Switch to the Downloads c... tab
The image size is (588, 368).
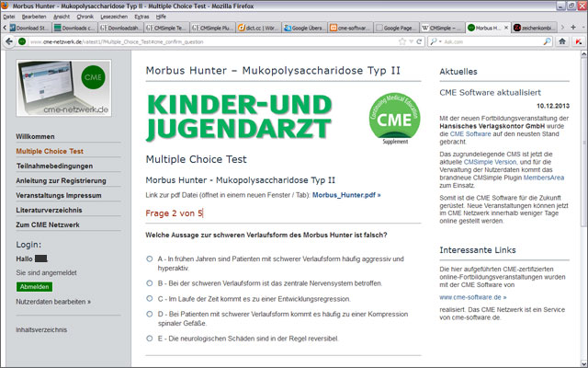pyautogui.click(x=74, y=28)
